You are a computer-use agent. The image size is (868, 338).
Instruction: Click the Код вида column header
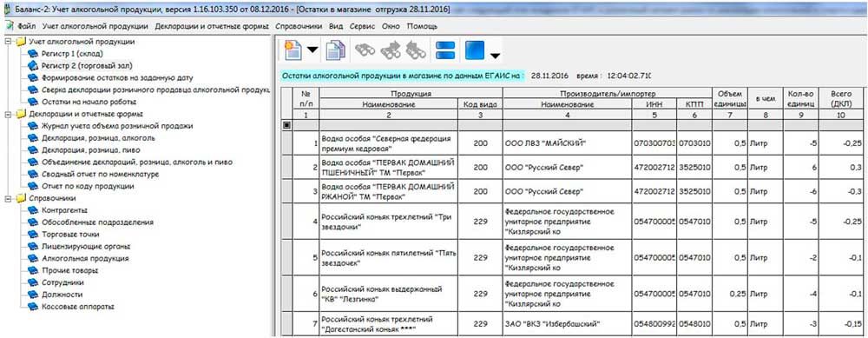click(x=481, y=104)
